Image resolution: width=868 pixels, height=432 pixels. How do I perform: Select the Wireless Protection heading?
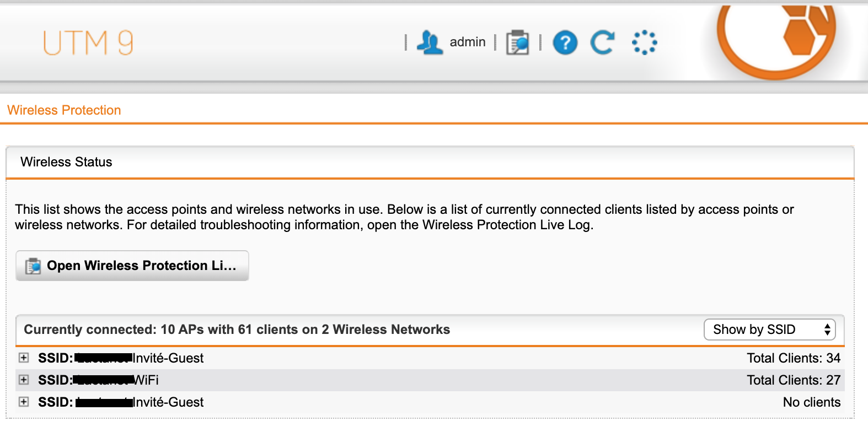pos(64,110)
